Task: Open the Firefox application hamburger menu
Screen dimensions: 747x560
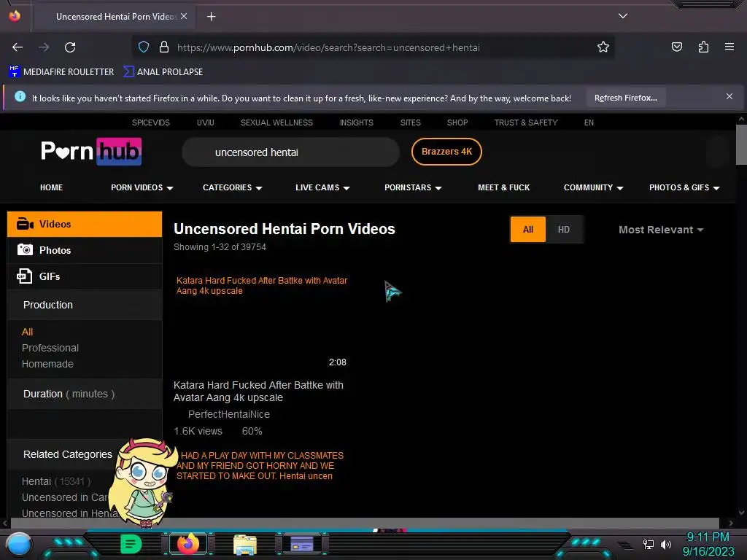Action: tap(729, 47)
